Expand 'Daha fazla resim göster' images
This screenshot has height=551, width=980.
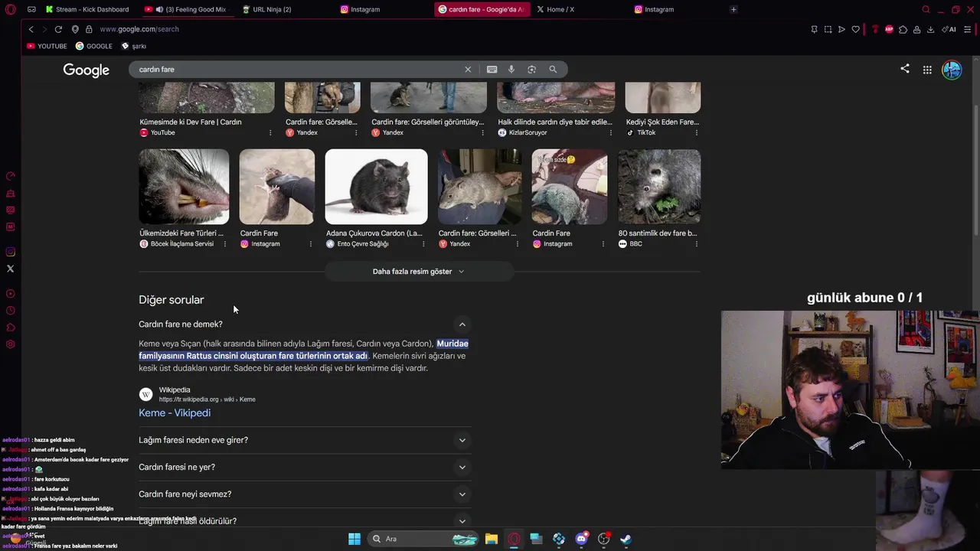point(419,272)
